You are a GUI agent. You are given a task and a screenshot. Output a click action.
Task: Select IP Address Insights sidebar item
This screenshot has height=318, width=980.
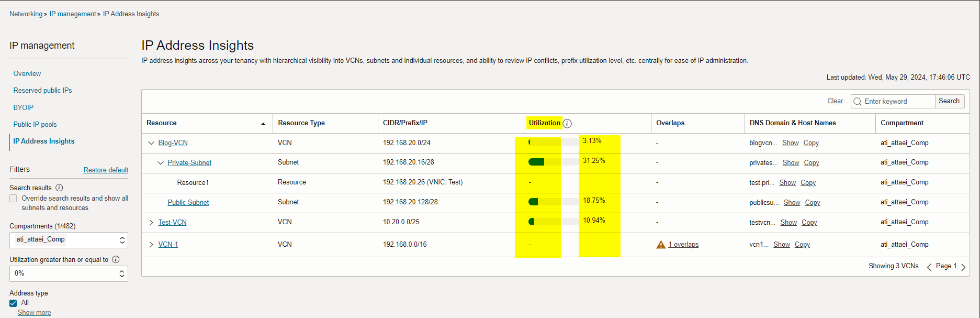[x=44, y=141]
